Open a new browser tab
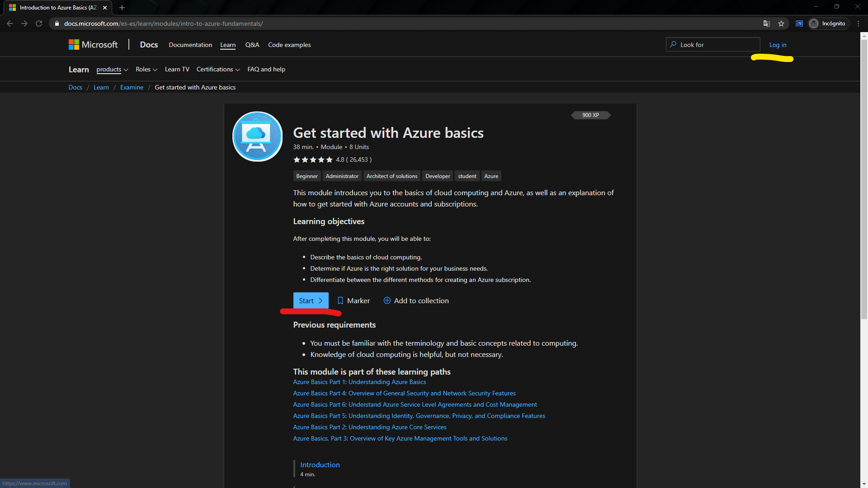This screenshot has width=868, height=488. click(122, 8)
